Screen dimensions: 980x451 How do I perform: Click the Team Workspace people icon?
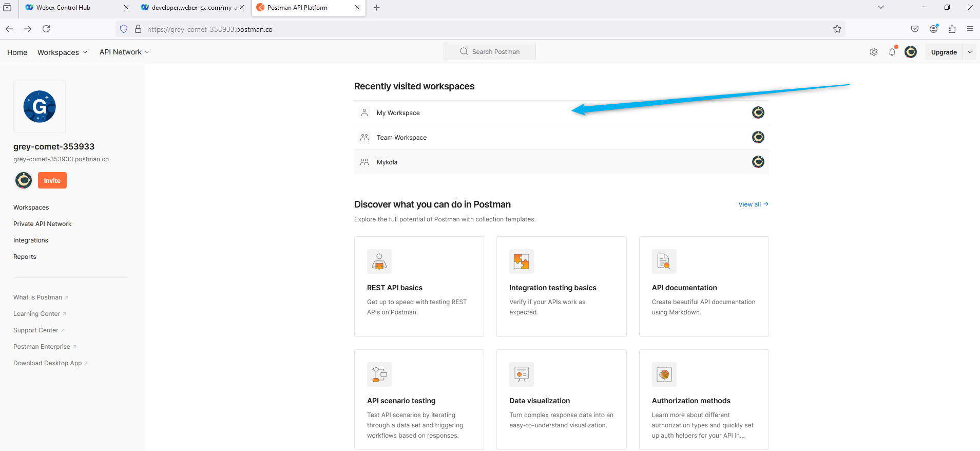(364, 137)
